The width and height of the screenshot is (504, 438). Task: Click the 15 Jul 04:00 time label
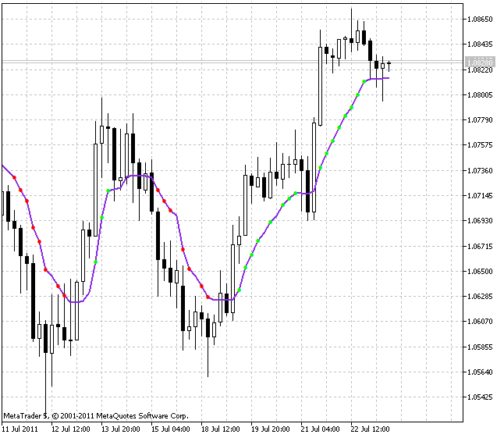click(171, 429)
